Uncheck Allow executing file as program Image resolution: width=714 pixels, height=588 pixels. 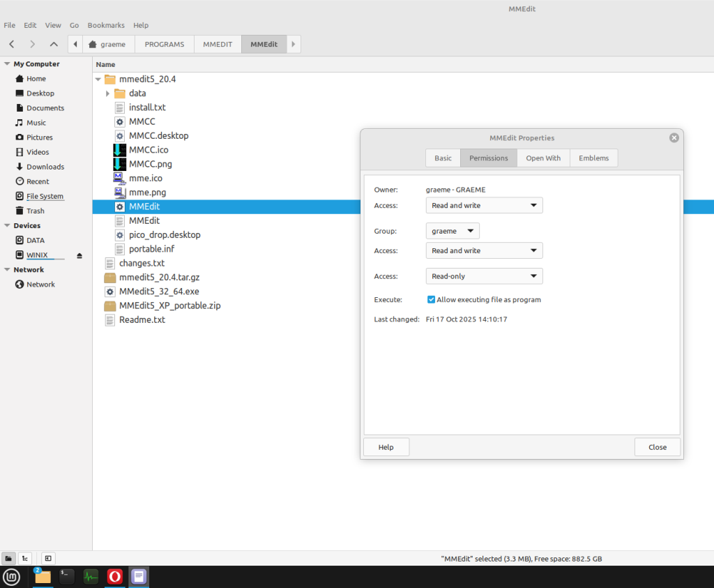[431, 300]
